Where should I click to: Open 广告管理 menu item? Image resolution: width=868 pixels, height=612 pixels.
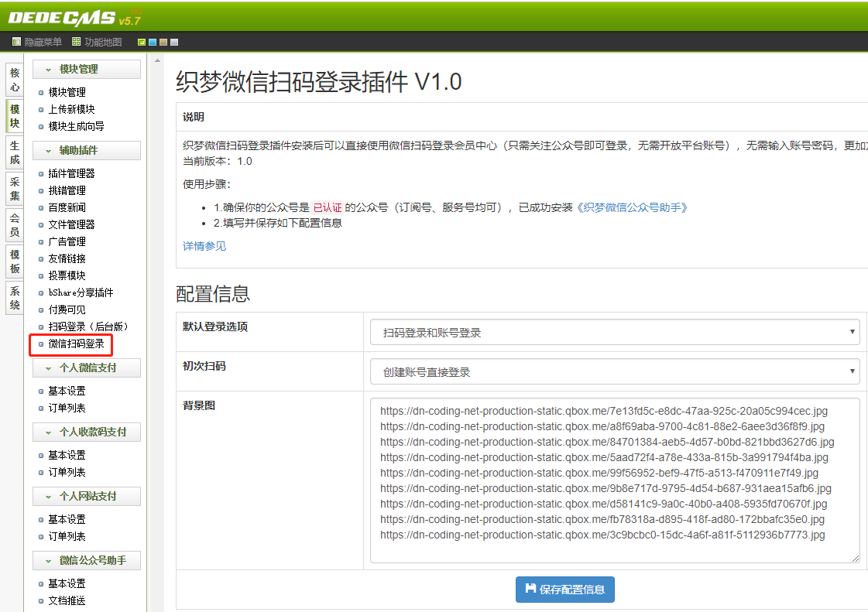coord(67,242)
